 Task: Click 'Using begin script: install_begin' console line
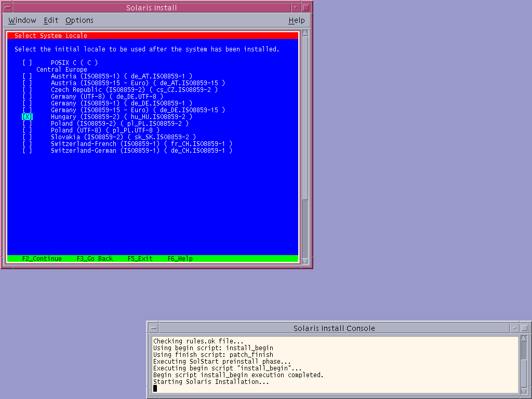tap(213, 348)
